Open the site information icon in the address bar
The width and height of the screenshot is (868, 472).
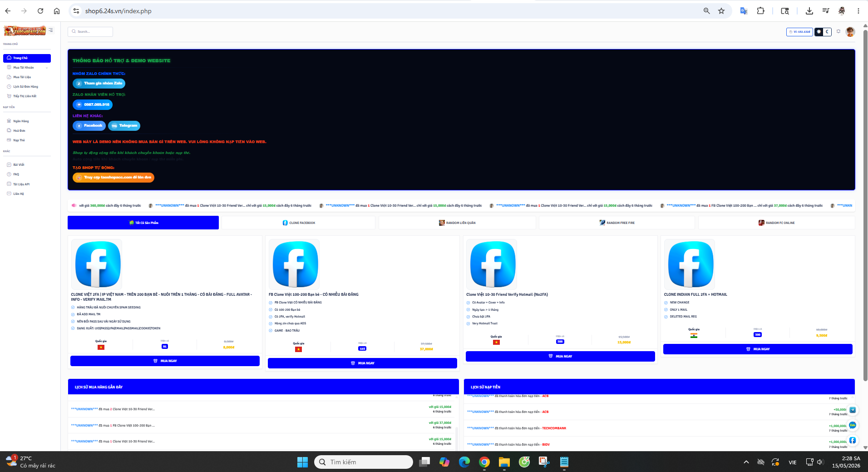coord(76,11)
